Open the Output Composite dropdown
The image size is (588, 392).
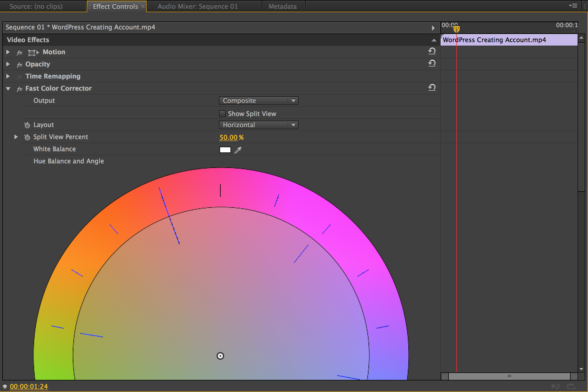point(258,101)
